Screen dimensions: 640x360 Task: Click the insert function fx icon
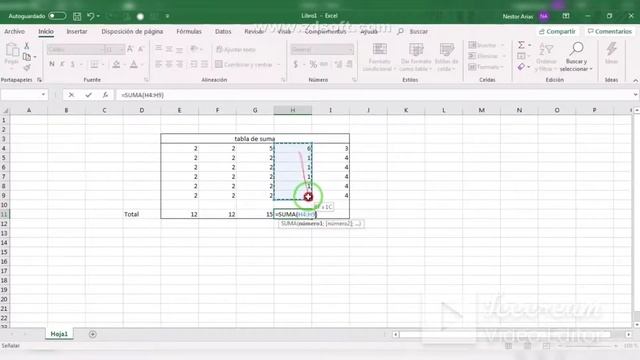coord(105,95)
